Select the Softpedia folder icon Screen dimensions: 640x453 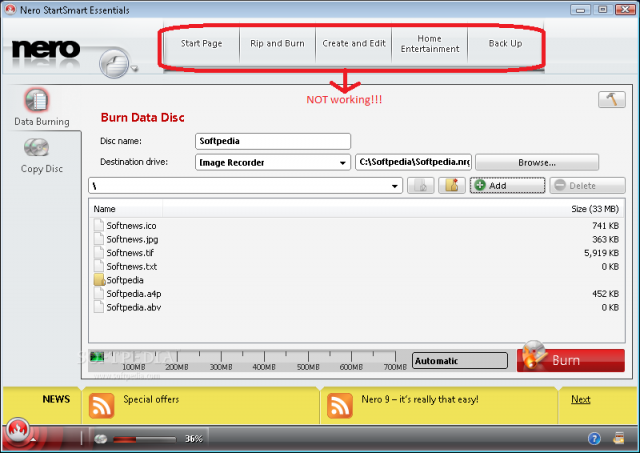(x=99, y=280)
